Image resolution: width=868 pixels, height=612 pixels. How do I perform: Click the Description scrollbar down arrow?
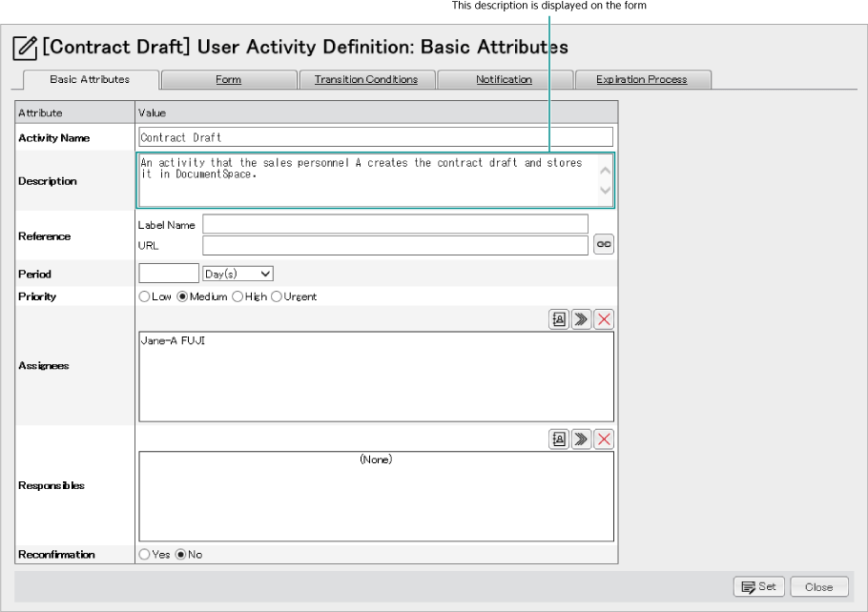[605, 191]
